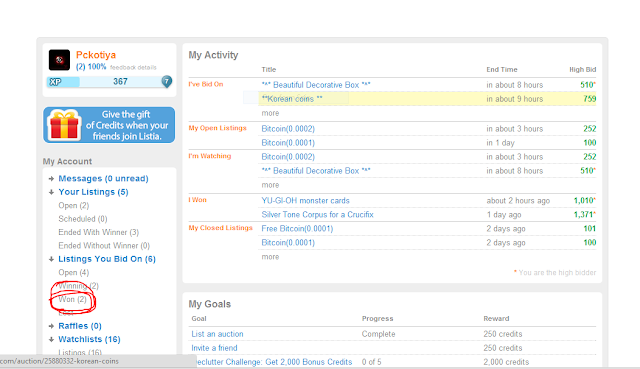The width and height of the screenshot is (640, 369).
Task: Collapse the Watchlists section arrow
Action: (51, 339)
